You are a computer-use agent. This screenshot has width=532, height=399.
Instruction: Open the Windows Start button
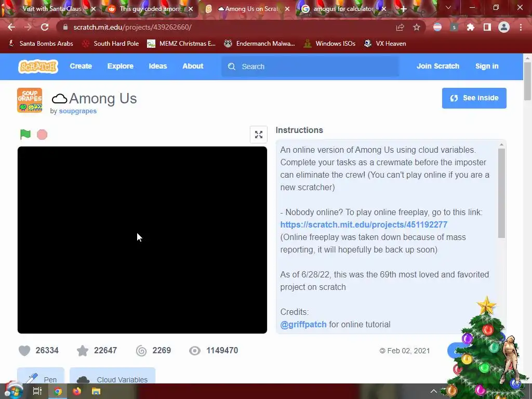(x=13, y=391)
